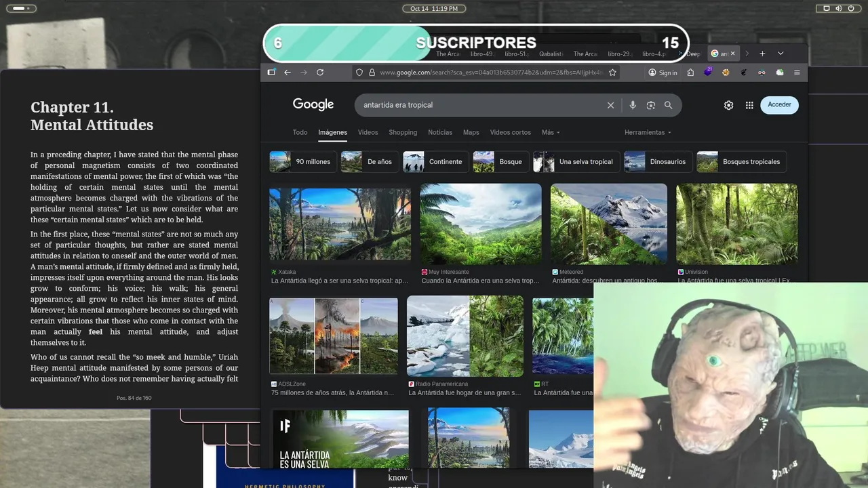Filter images by Bosques tropicales chip
Screen dimensions: 868x488
coord(741,162)
